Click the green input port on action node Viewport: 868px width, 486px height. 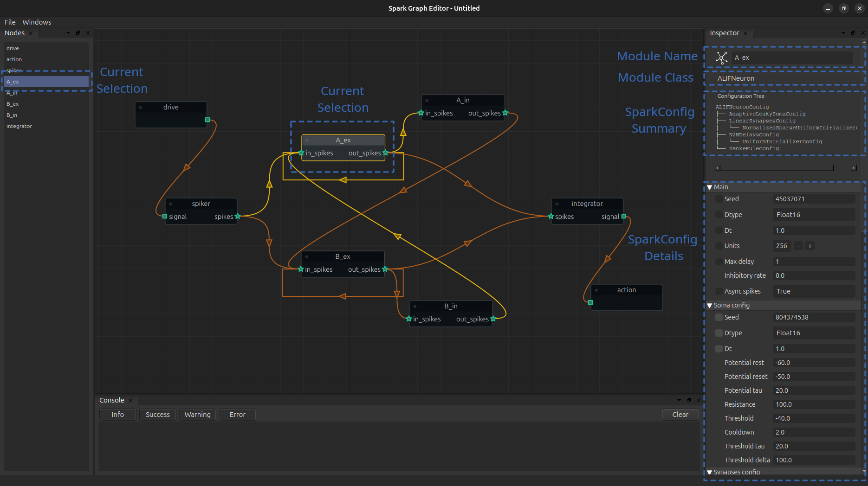tap(590, 302)
